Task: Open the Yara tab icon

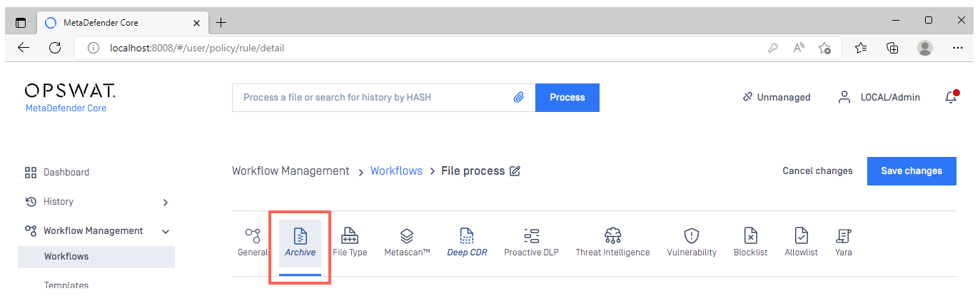Action: [x=844, y=235]
